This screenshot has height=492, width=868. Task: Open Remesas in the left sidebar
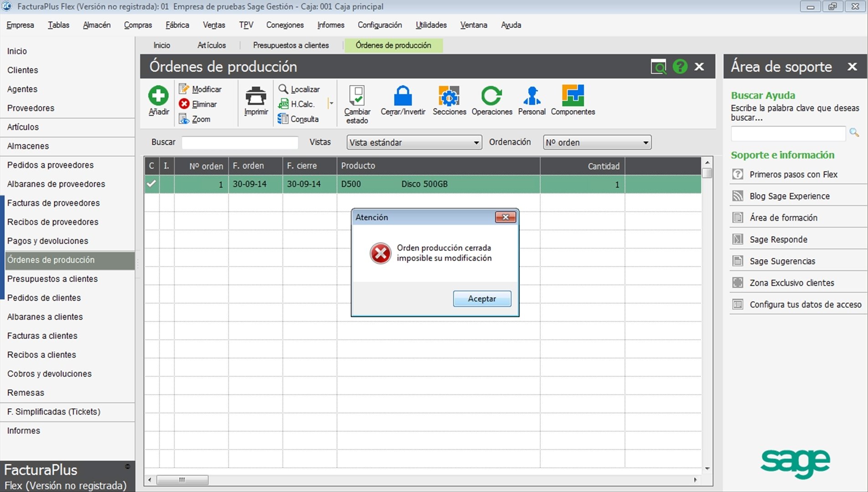67,393
